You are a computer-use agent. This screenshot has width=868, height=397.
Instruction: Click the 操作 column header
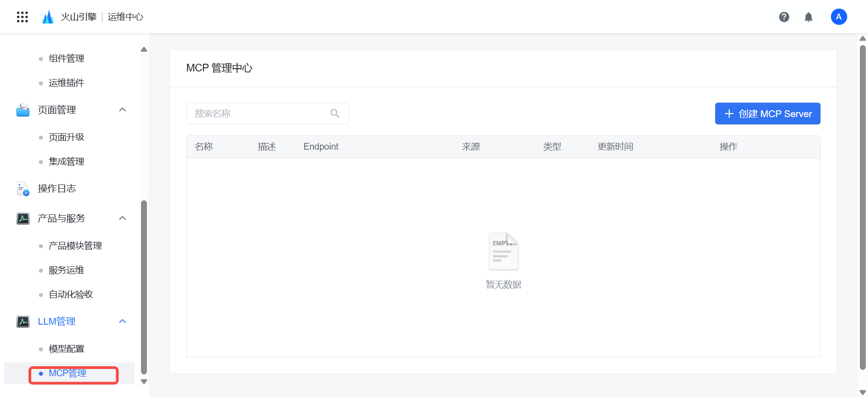[x=729, y=147]
